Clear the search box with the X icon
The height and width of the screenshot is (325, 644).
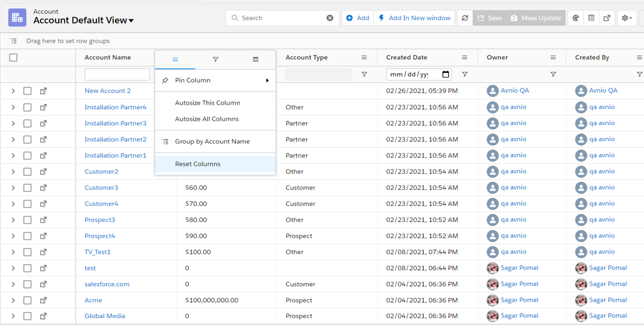coord(330,18)
